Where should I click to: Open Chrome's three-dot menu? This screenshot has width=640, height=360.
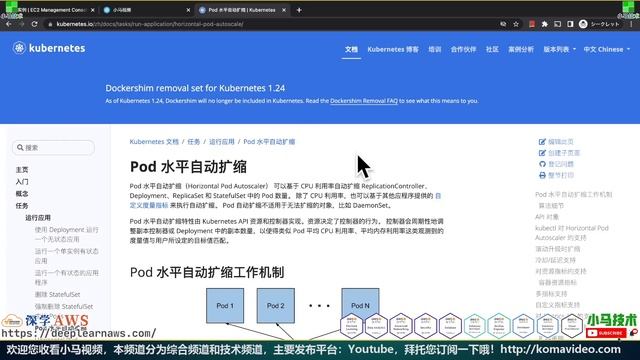point(631,24)
